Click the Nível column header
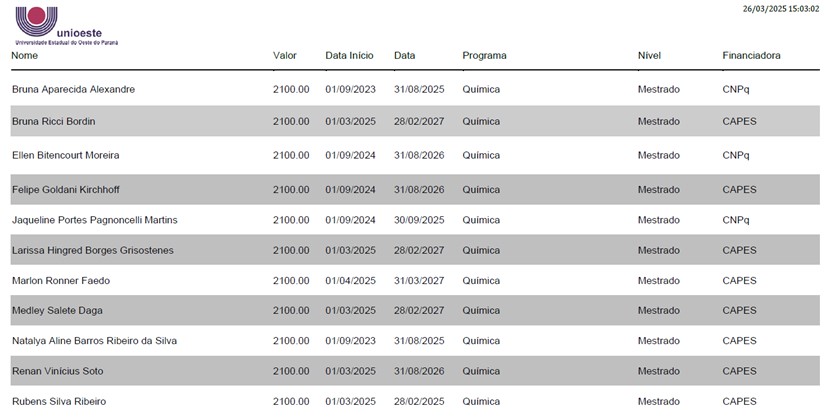This screenshot has width=832, height=419. (649, 56)
